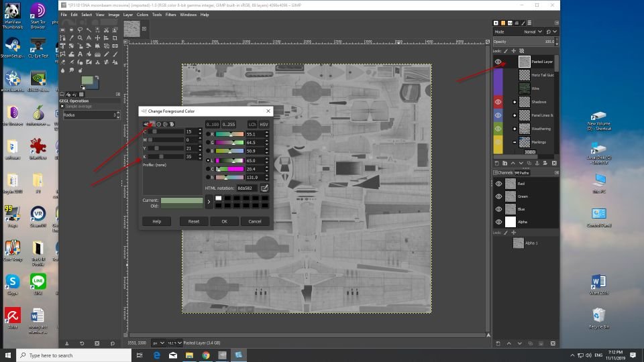Select the Free Select lasso tool

pyautogui.click(x=80, y=30)
